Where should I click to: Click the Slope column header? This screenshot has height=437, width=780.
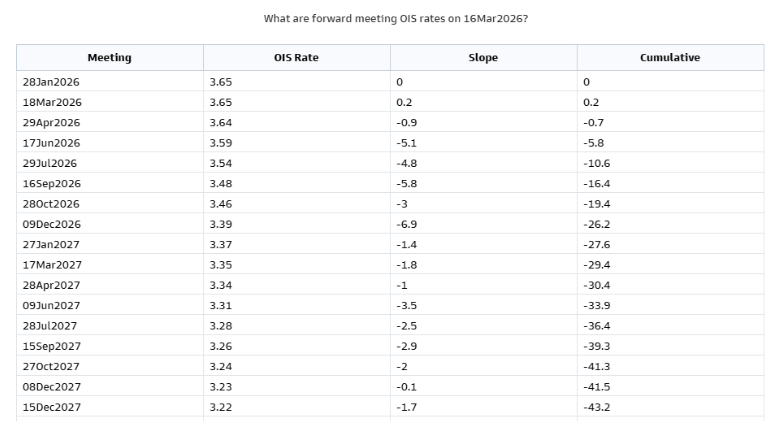(483, 58)
